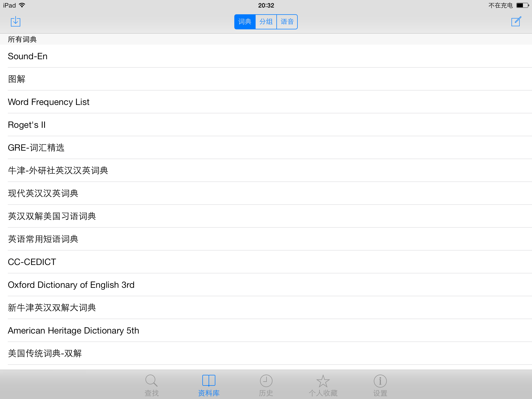
Task: Tap the Wi-Fi status icon
Action: (22, 5)
